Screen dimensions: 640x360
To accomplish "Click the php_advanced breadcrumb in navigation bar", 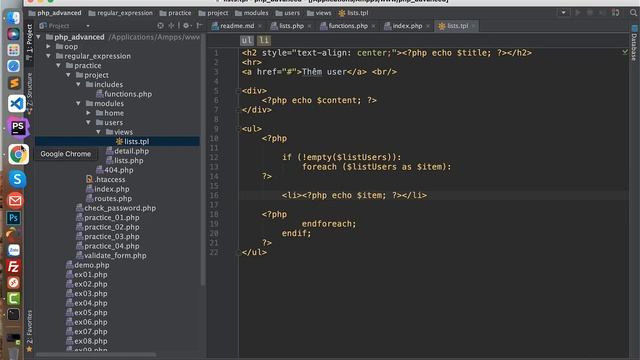I will point(55,13).
